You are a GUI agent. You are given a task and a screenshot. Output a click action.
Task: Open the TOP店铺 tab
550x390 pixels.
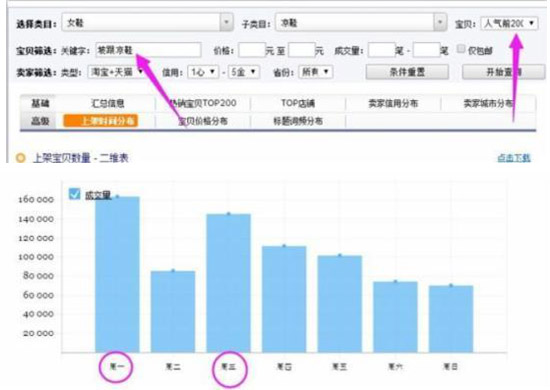[298, 103]
